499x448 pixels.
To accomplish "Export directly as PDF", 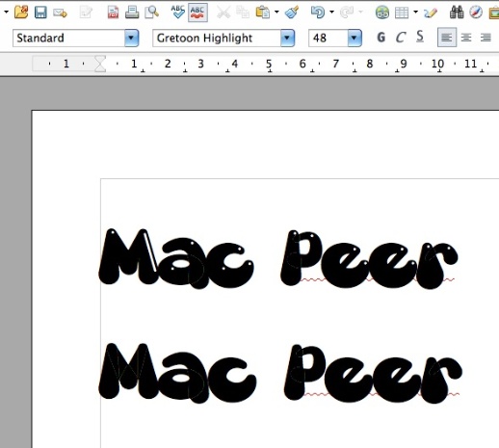I will 113,13.
